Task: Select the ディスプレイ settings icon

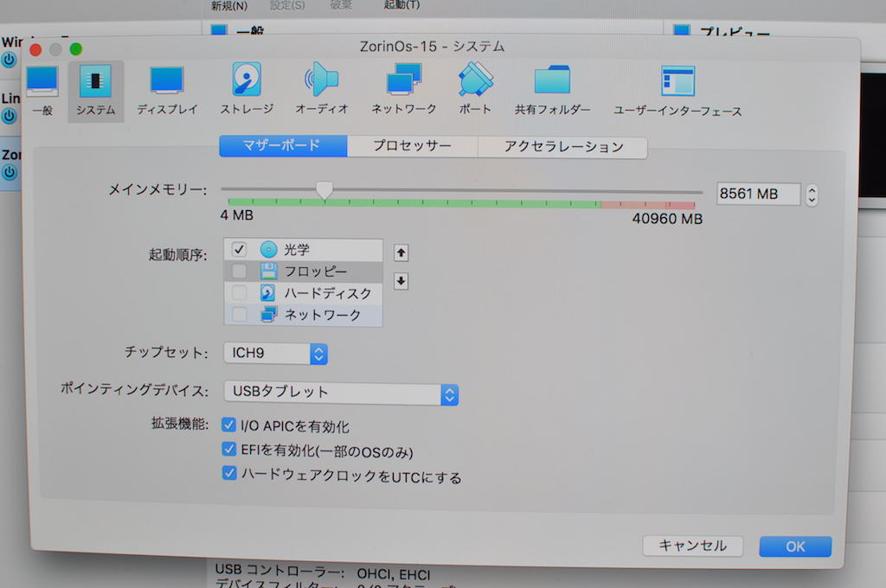Action: [167, 90]
